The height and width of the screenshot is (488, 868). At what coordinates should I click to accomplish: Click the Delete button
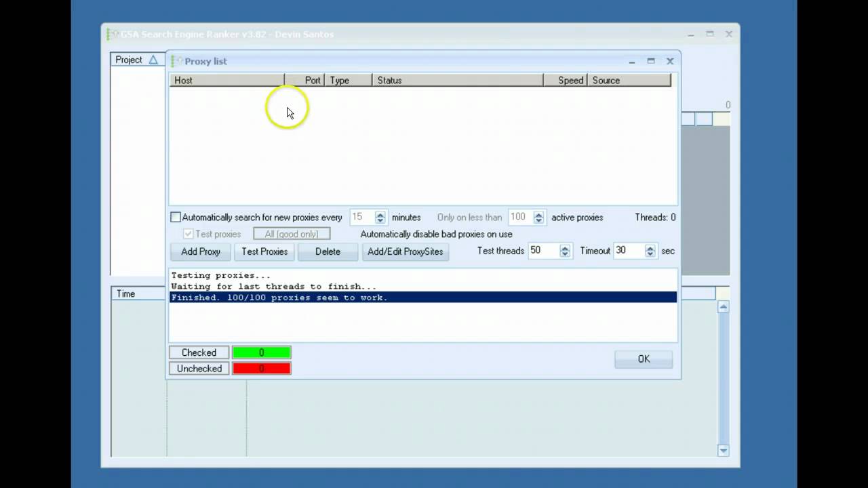(328, 251)
